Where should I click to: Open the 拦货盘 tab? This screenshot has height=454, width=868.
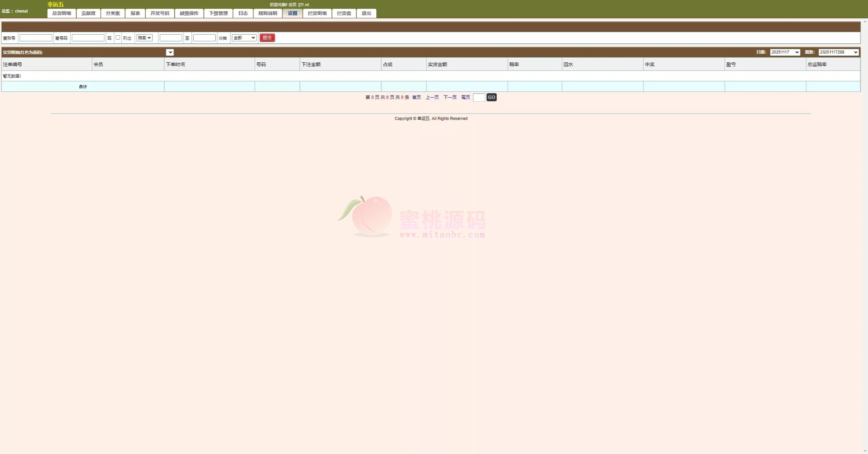(344, 13)
